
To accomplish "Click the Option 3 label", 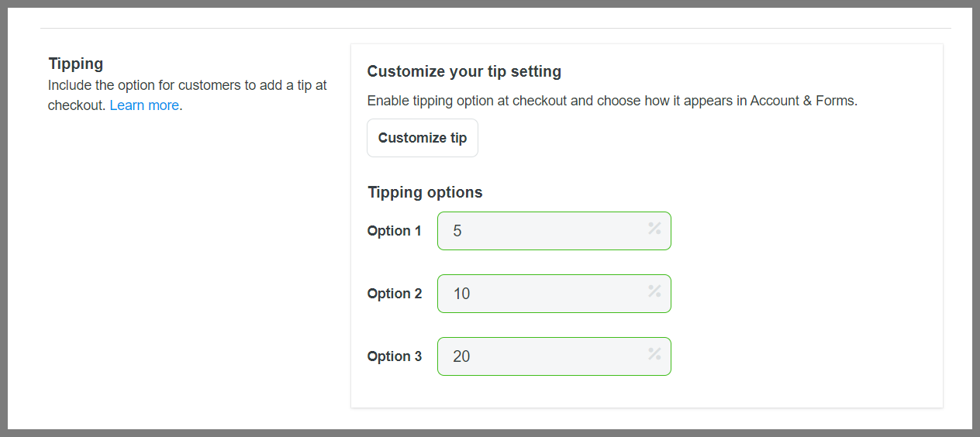I will (x=395, y=356).
